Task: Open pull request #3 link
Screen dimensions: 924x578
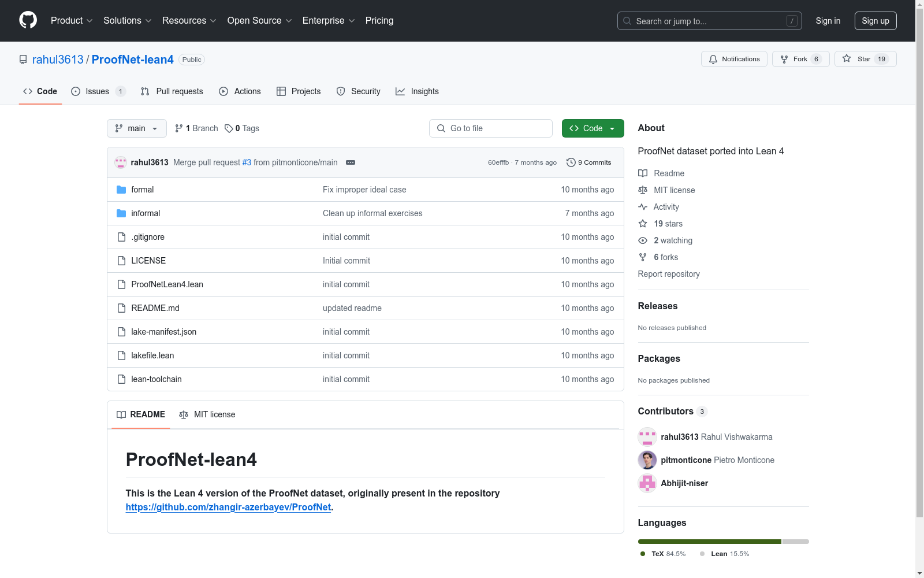Action: 247,162
